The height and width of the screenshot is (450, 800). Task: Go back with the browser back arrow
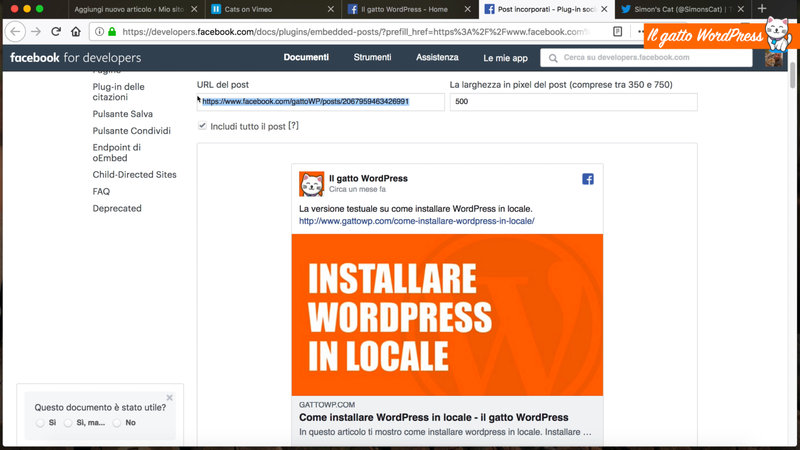pyautogui.click(x=15, y=32)
